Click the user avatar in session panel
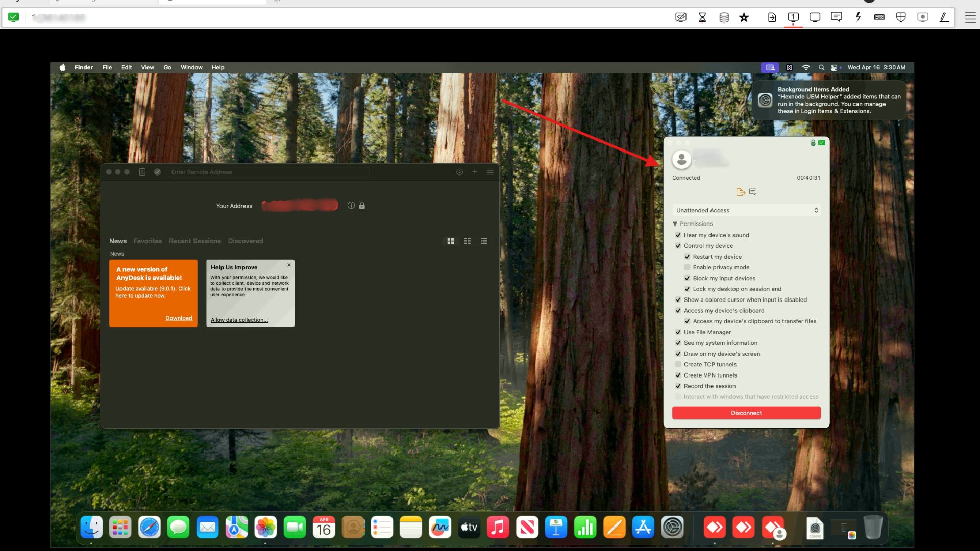980x551 pixels. tap(681, 160)
